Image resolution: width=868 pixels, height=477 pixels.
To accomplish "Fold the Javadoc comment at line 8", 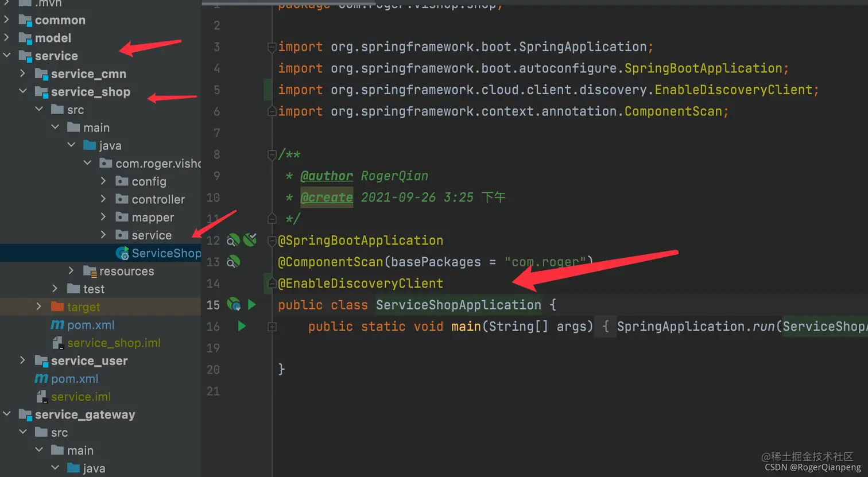I will 272,154.
